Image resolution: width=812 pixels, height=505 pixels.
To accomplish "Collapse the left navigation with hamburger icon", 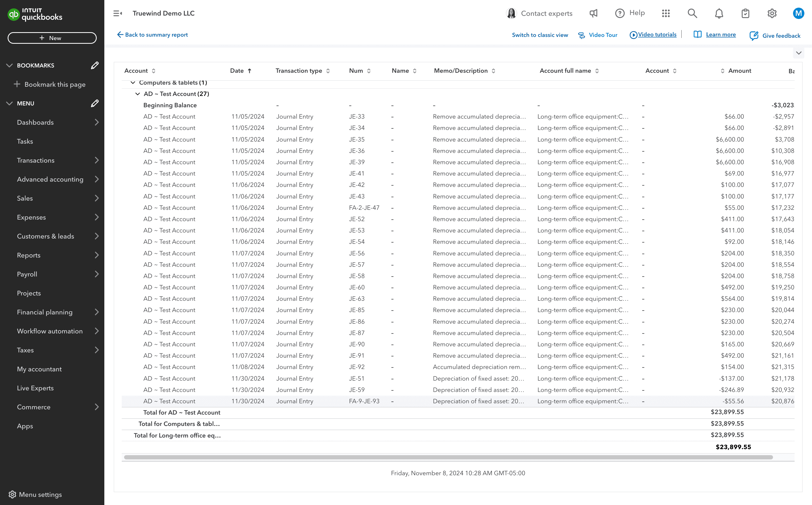I will point(117,13).
